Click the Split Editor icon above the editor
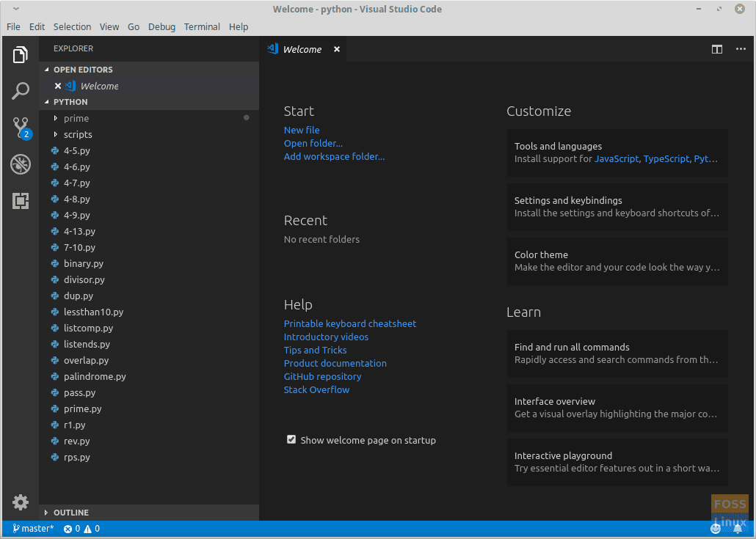Screen dimensions: 756x539 pos(716,49)
